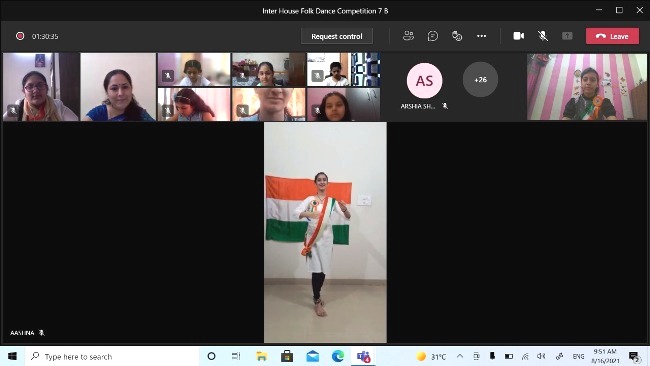Select the bottom-right small thumbnail girl with dark hair
Image resolution: width=650 pixels, height=366 pixels.
343,104
